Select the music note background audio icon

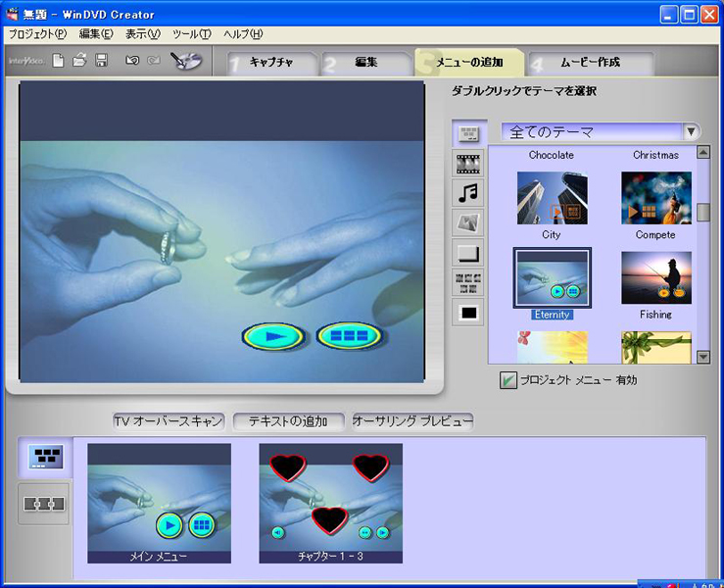tap(468, 193)
